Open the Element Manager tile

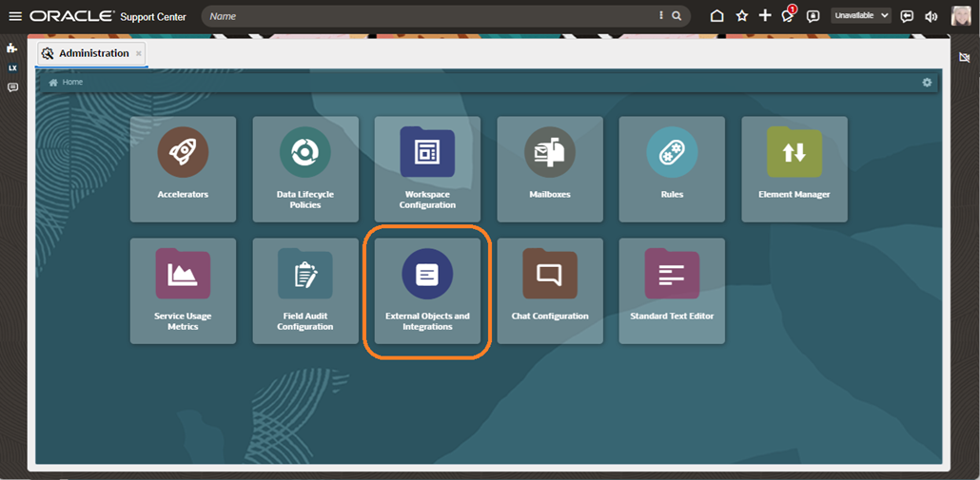[x=794, y=169]
